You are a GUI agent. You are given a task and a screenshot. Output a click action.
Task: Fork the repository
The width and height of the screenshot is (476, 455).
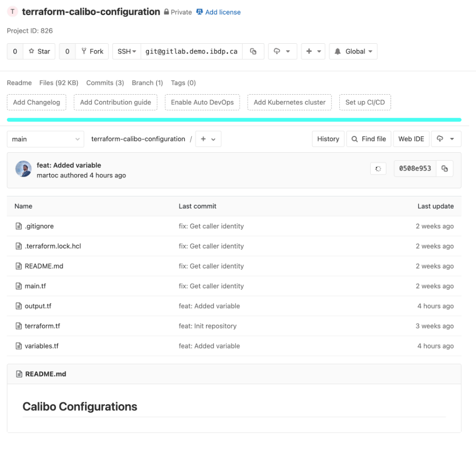pos(92,51)
